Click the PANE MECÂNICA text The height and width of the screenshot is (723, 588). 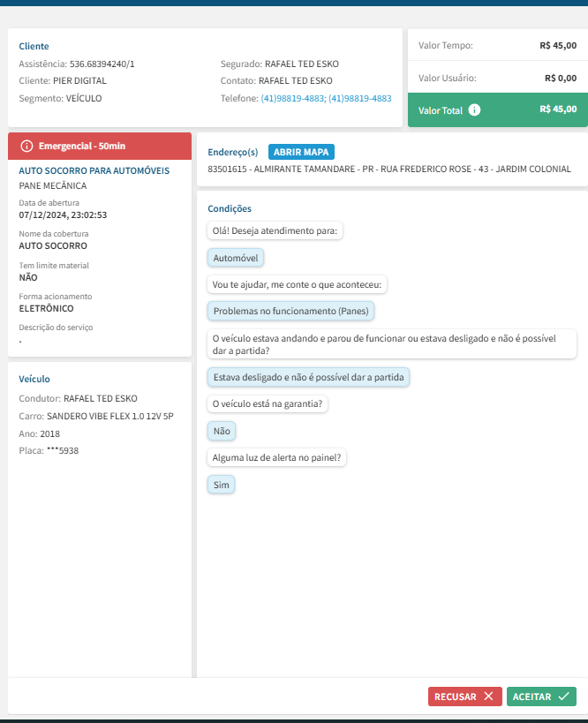[53, 185]
